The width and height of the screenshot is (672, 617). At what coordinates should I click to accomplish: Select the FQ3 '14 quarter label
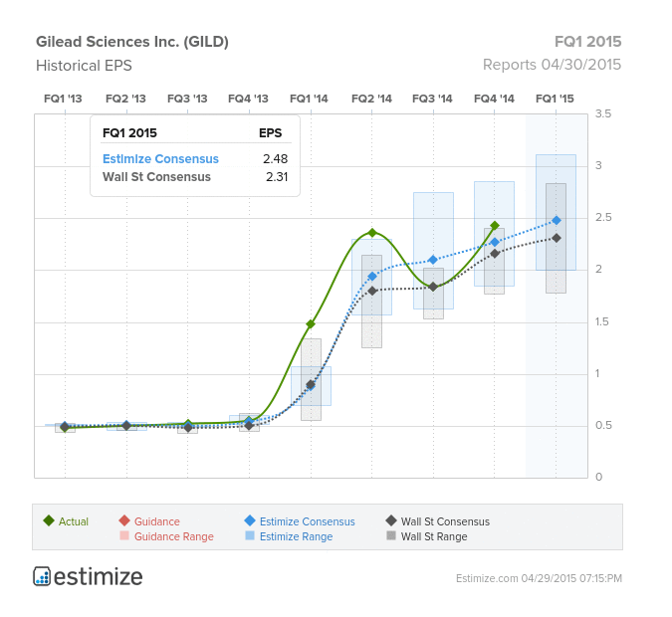432,99
